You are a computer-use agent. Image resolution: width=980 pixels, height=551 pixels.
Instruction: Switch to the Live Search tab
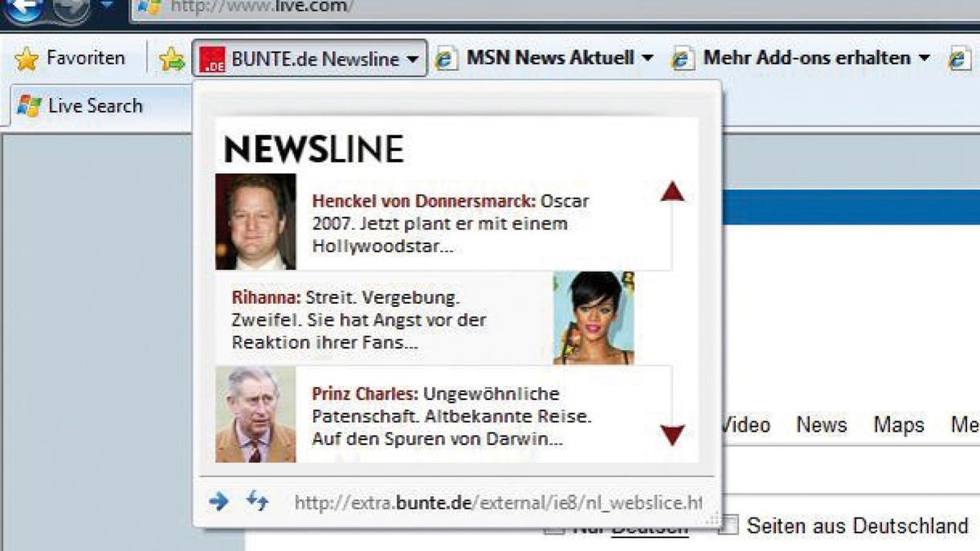96,105
